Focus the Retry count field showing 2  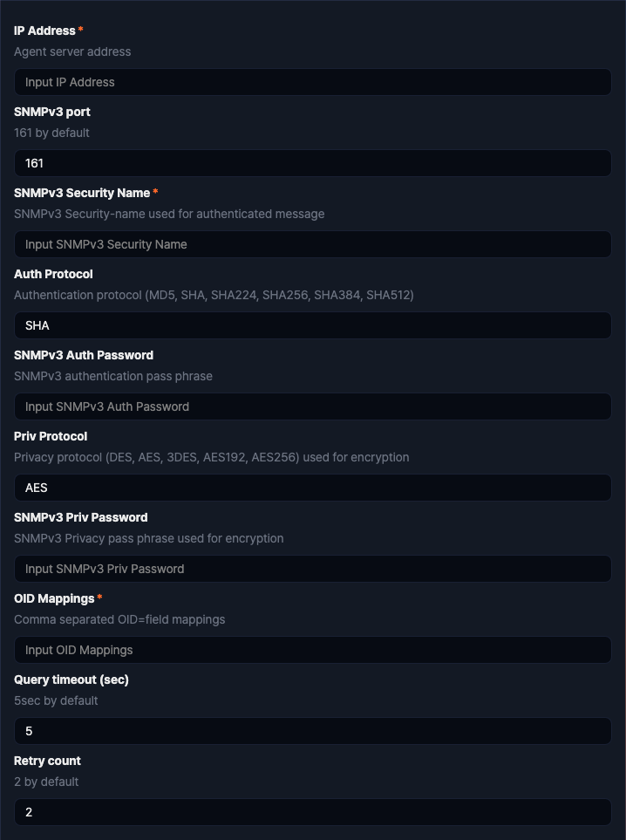pyautogui.click(x=312, y=812)
